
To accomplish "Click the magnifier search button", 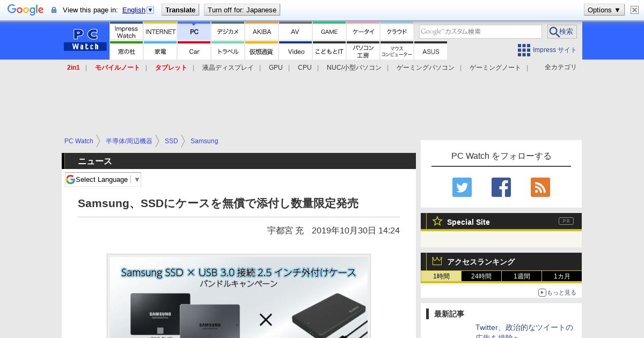I will tap(562, 32).
